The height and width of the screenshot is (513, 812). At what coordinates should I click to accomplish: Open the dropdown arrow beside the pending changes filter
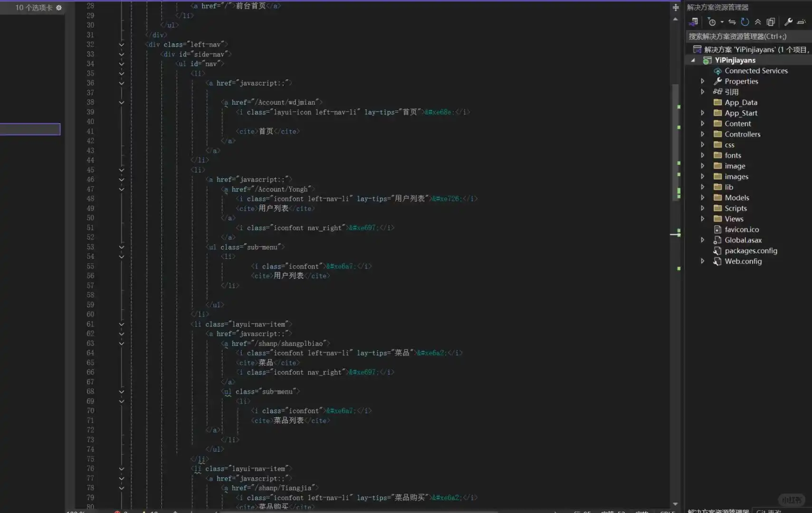(x=722, y=22)
